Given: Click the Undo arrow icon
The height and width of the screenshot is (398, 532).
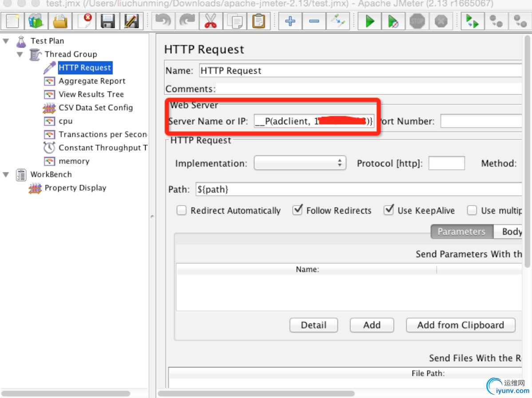Looking at the screenshot, I should pyautogui.click(x=163, y=21).
